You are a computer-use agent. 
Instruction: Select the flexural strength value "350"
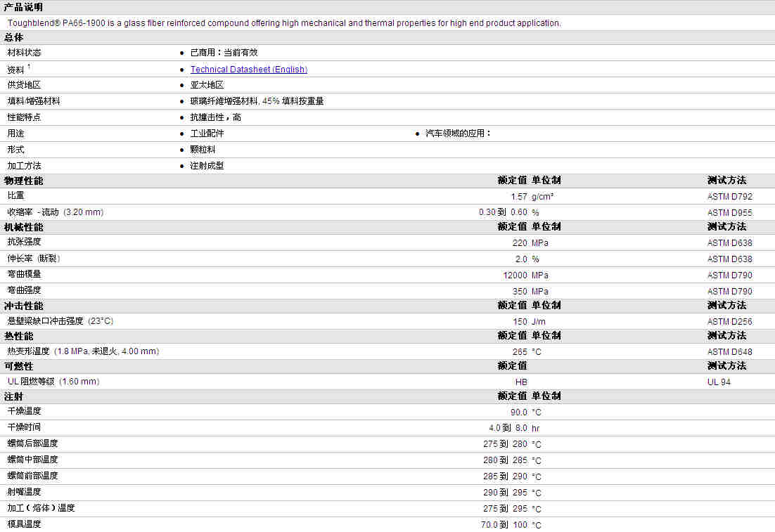[520, 292]
